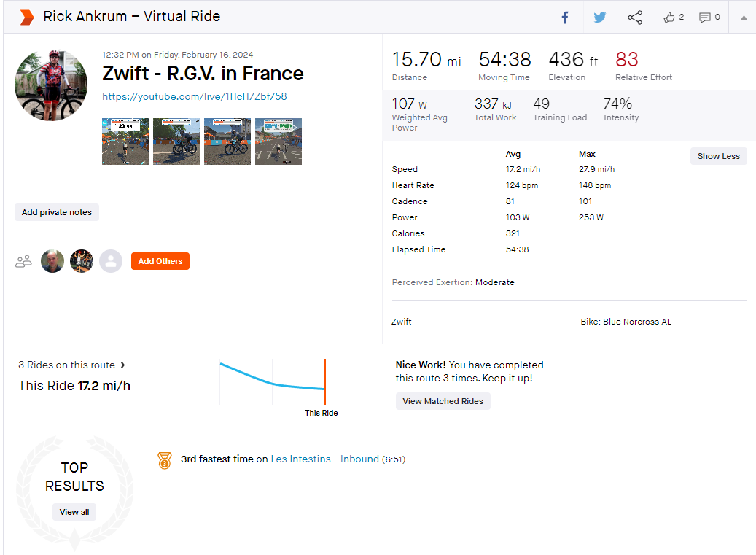Click Add private notes button
Image resolution: width=756 pixels, height=555 pixels.
click(x=57, y=212)
